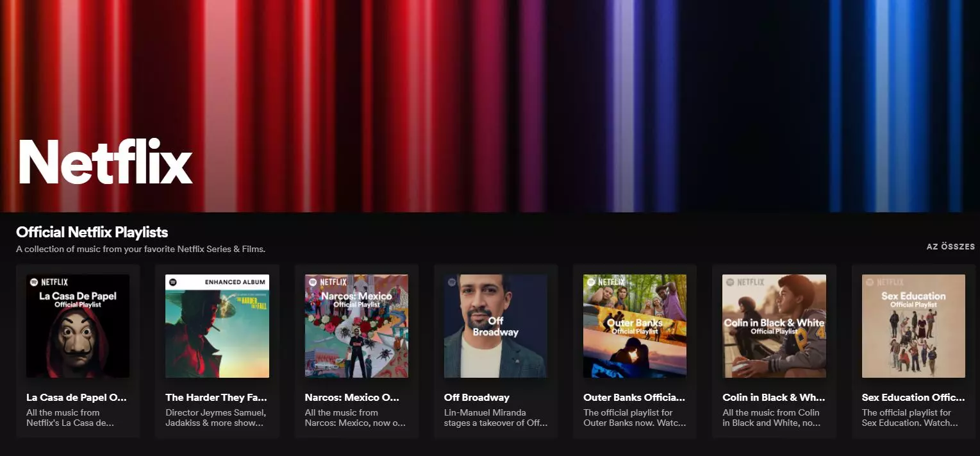Click the Spotify logo on Harder They Fall cover
Screen dimensions: 980x456
click(x=173, y=282)
